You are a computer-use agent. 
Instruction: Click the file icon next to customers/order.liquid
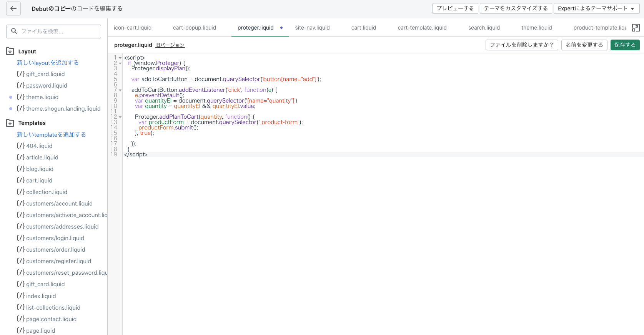(21, 249)
